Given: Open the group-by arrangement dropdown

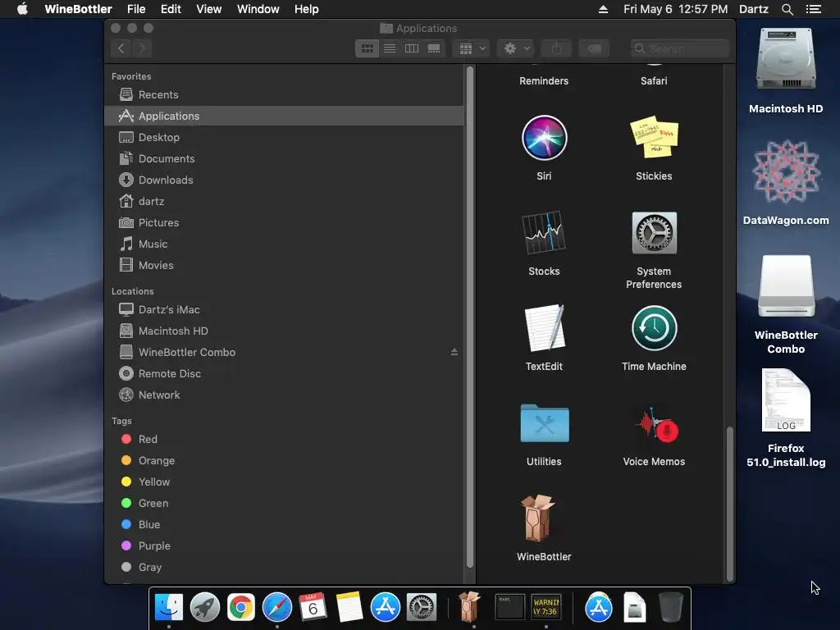Looking at the screenshot, I should pyautogui.click(x=472, y=48).
